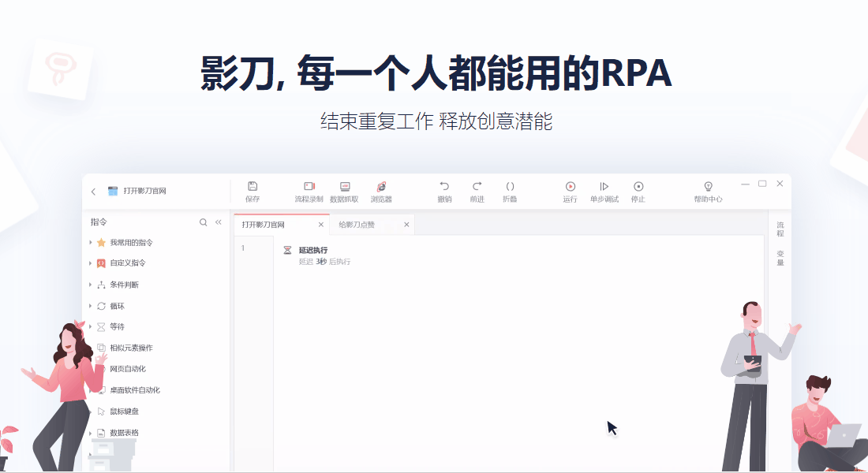Maximize the 影刀 editor window

(762, 184)
